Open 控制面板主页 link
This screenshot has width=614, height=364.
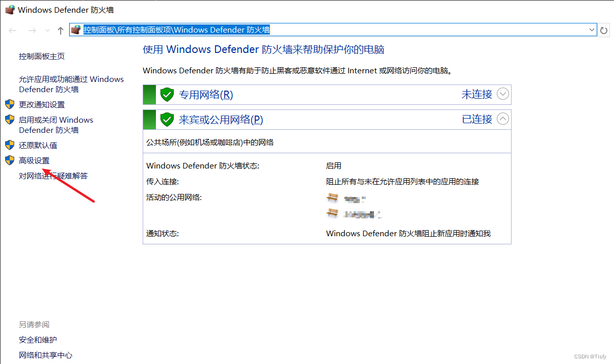click(x=42, y=56)
